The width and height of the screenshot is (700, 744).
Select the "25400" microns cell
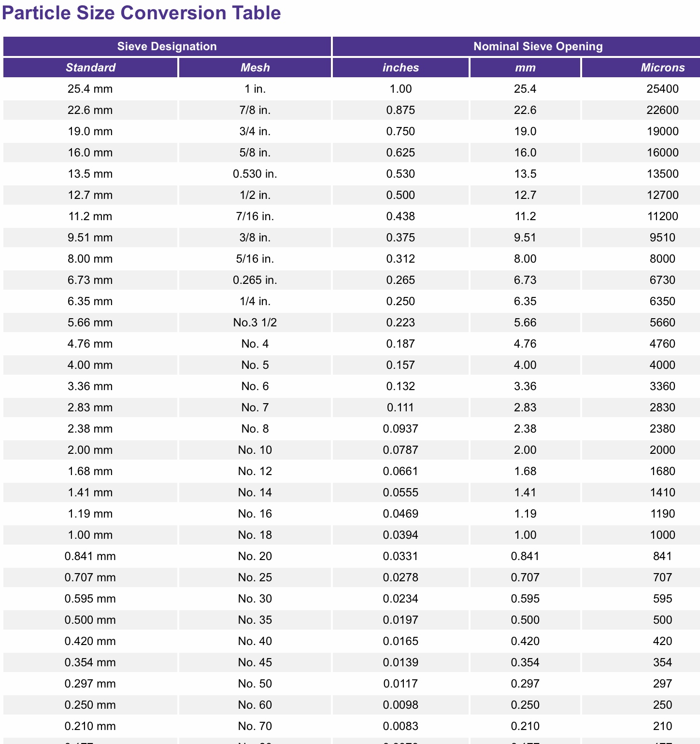662,89
